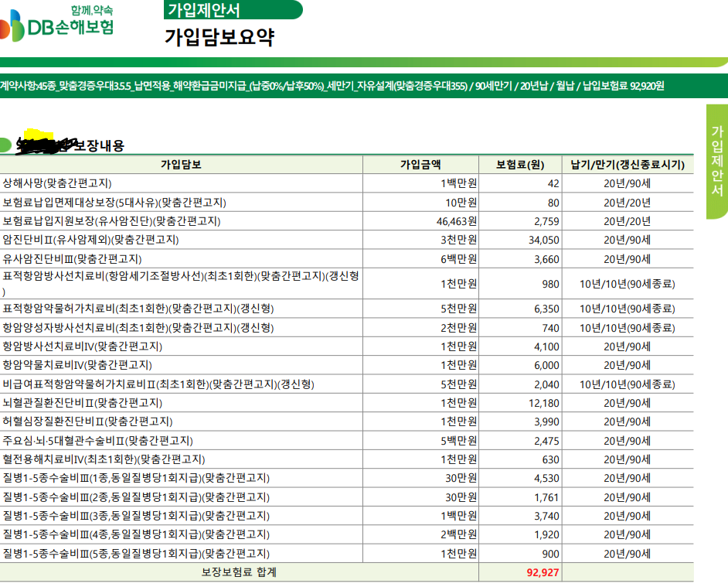Click the 2백만원 coverage amount
The image size is (728, 587).
(459, 534)
